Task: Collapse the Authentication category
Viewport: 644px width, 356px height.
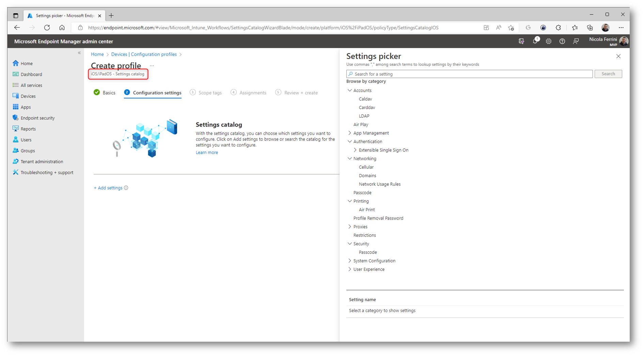Action: (x=350, y=142)
